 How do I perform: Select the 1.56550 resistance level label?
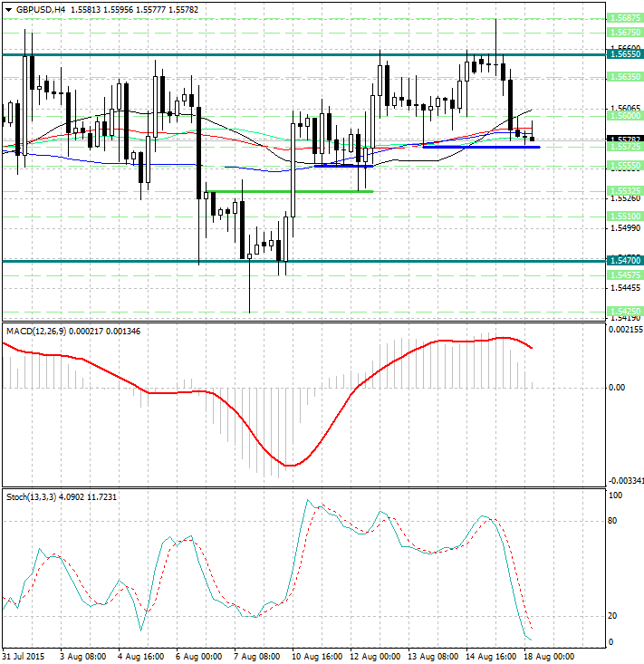pyautogui.click(x=626, y=54)
